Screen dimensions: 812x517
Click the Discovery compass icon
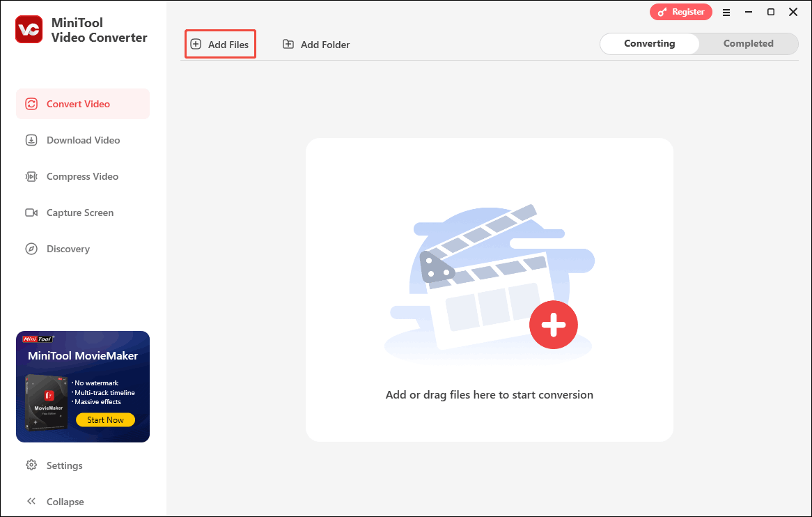point(31,249)
